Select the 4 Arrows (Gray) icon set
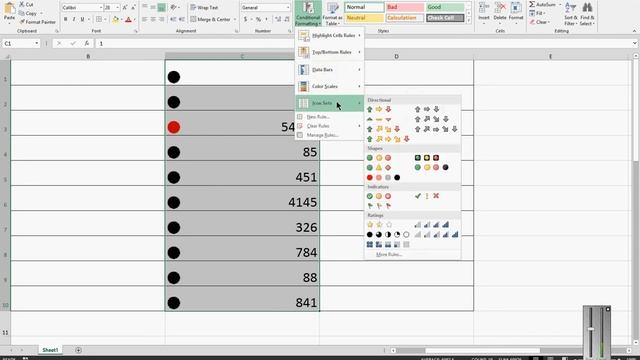The width and height of the screenshot is (640, 360). (x=431, y=119)
